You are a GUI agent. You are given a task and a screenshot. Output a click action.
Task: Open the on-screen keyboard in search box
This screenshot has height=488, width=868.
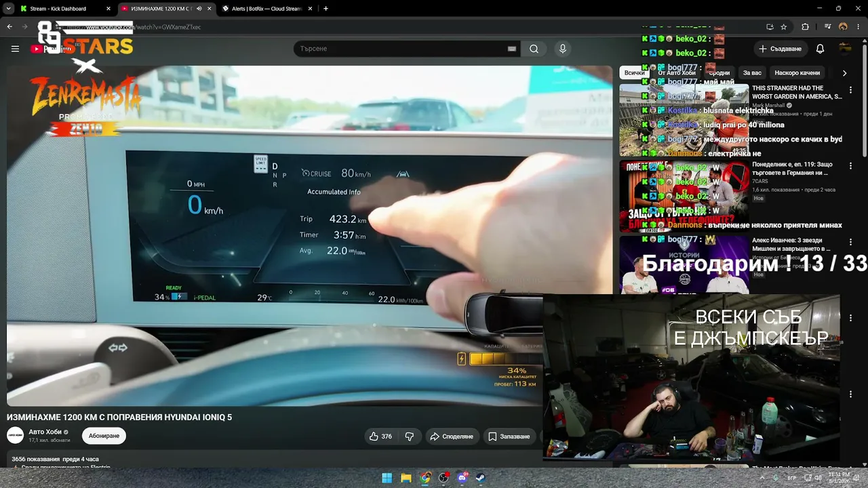tap(512, 49)
